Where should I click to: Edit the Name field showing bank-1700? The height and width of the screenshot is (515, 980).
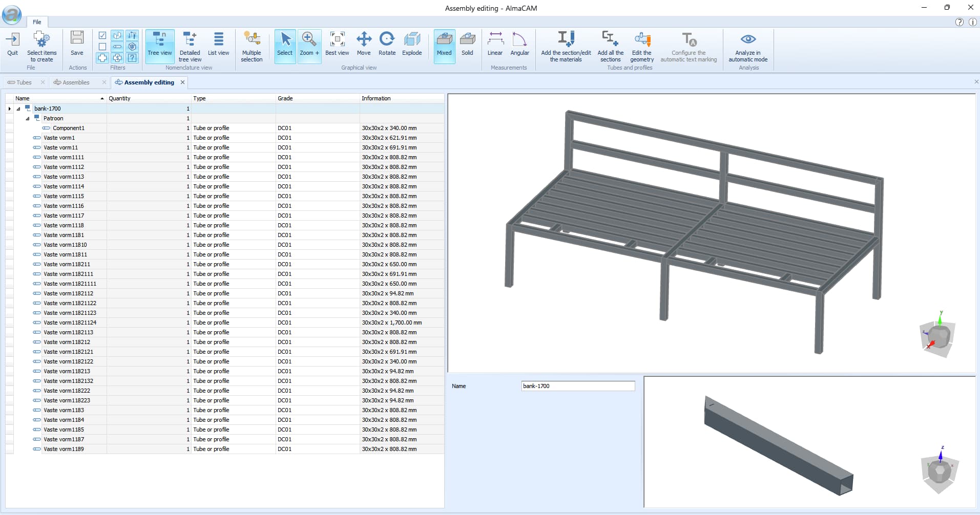point(577,386)
